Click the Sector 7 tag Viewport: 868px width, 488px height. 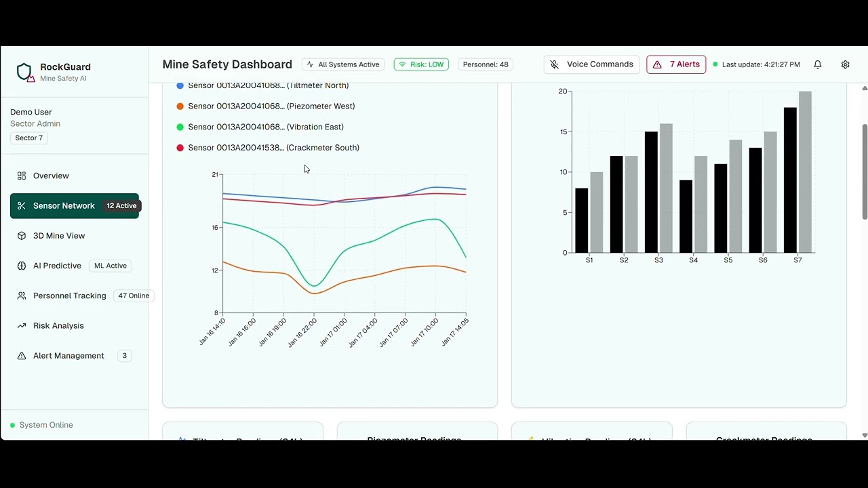(29, 138)
